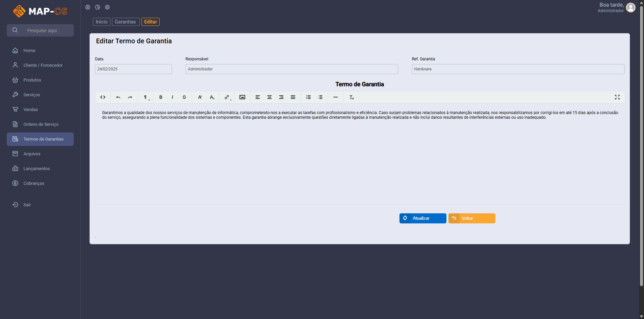Go to Garantias breadcrumb
This screenshot has height=319, width=644.
click(x=125, y=22)
